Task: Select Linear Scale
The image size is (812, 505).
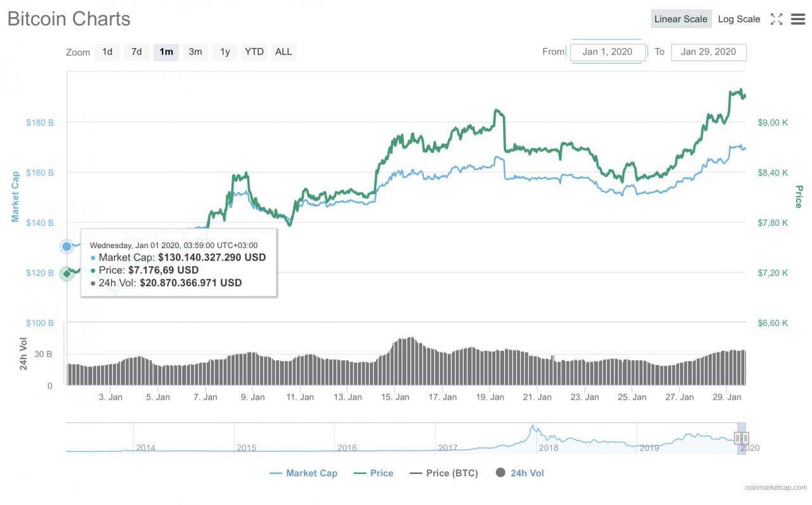Action: 681,19
